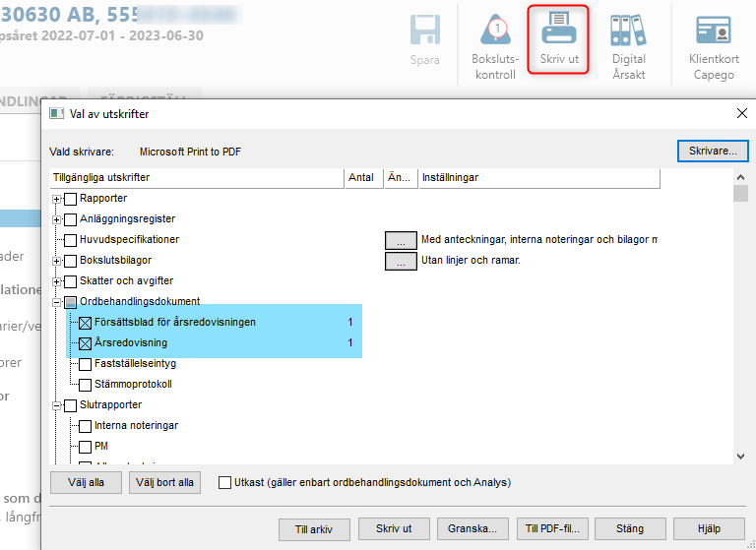Check the Anläggningsregister checkbox
Viewport: 756px width, 550px height.
point(71,219)
